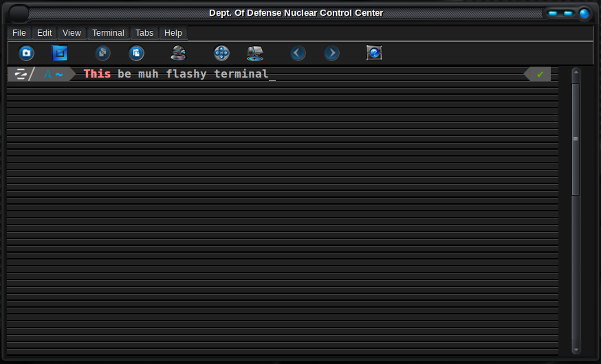
Task: Click the window menu button in title bar's left corner
Action: pos(19,13)
